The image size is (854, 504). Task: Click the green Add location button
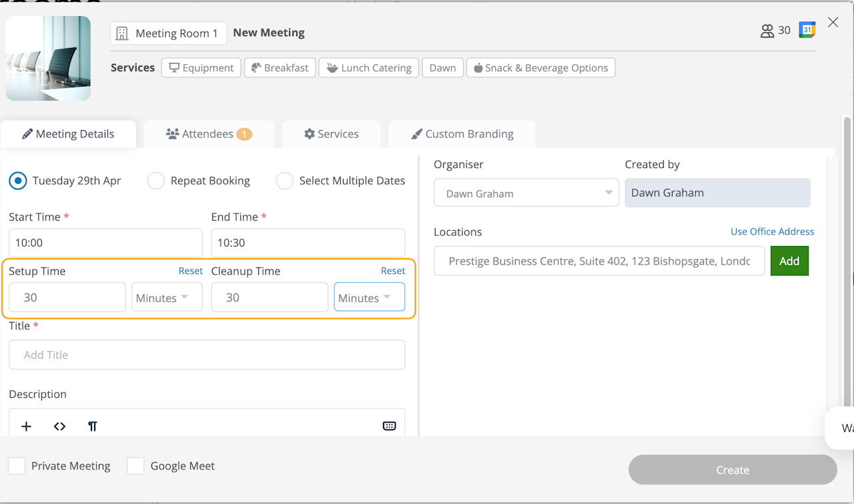point(789,261)
